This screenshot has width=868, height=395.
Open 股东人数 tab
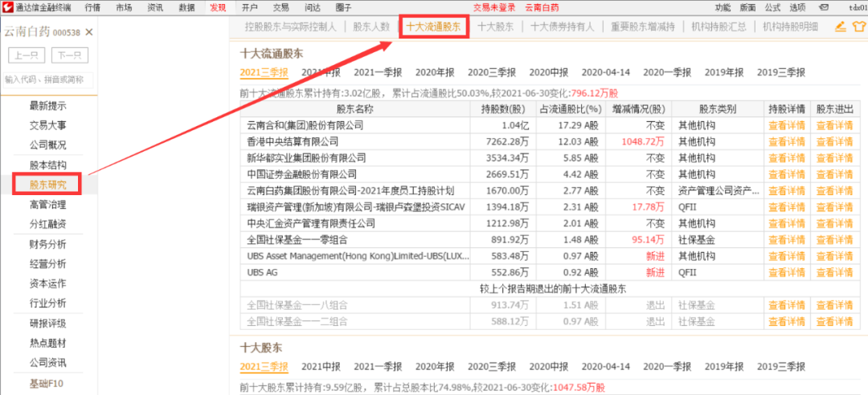(371, 26)
